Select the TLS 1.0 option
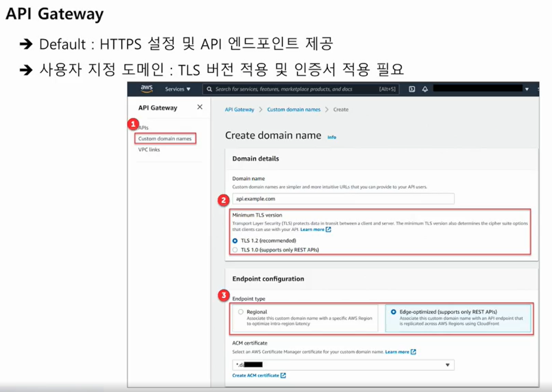Image resolution: width=552 pixels, height=392 pixels. click(235, 250)
